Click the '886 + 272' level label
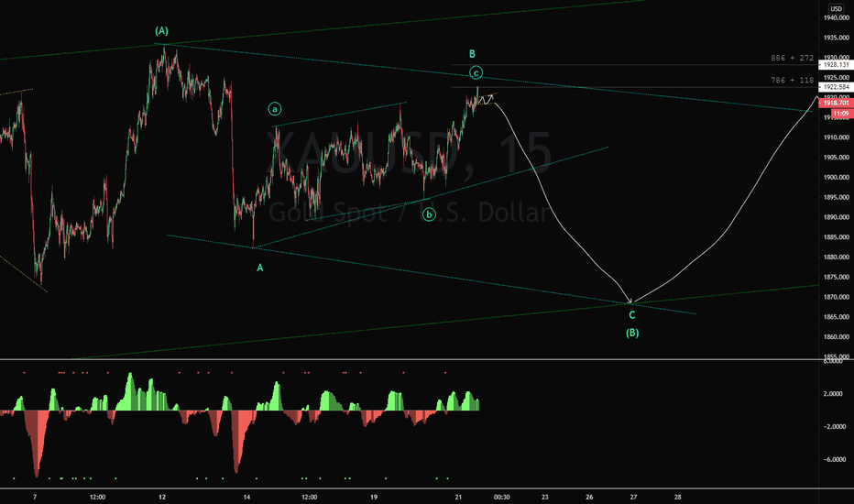 coord(792,58)
